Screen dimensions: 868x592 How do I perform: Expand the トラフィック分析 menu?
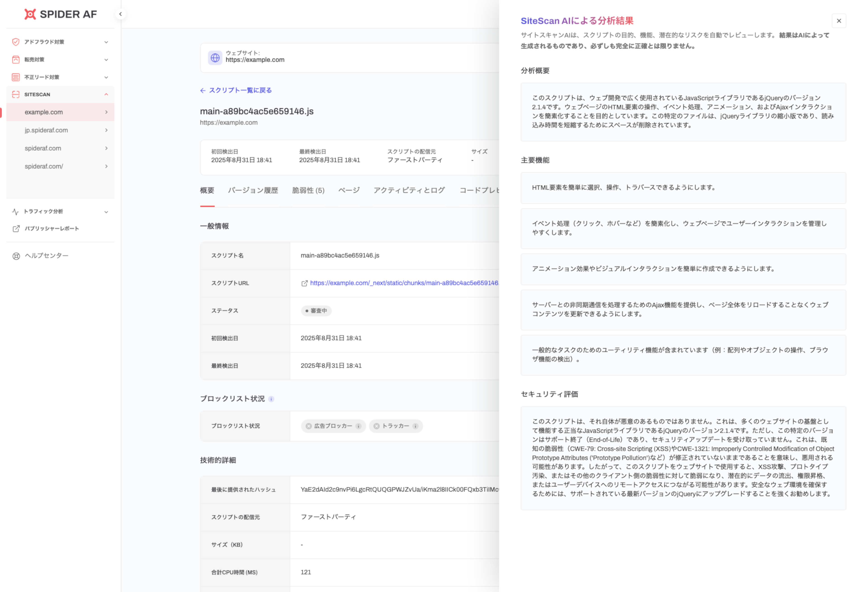(106, 212)
